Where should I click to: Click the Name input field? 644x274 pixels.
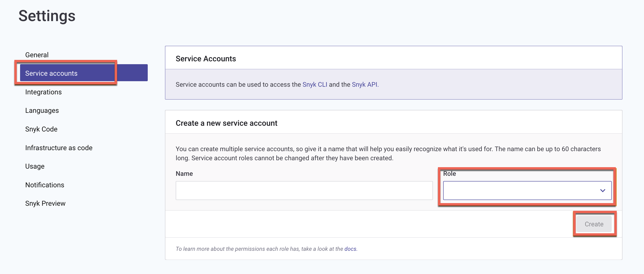pos(304,190)
